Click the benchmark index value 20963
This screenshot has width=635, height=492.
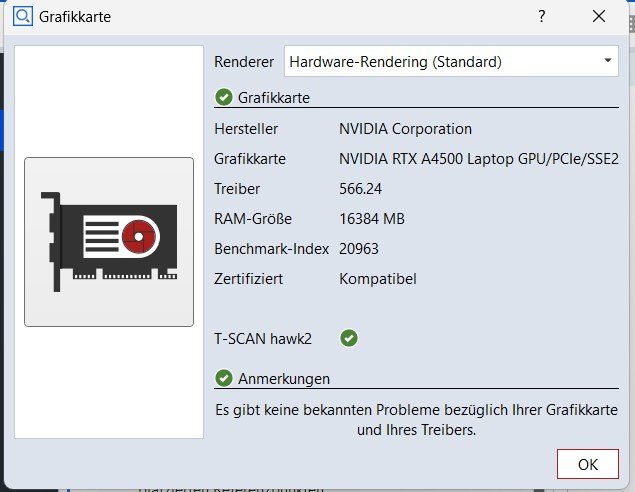359,249
